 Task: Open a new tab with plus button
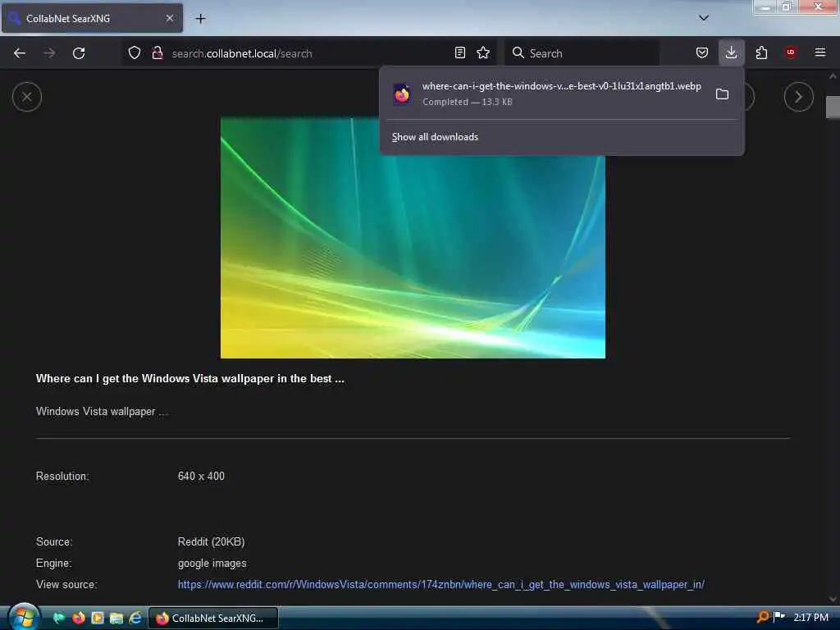coord(200,19)
